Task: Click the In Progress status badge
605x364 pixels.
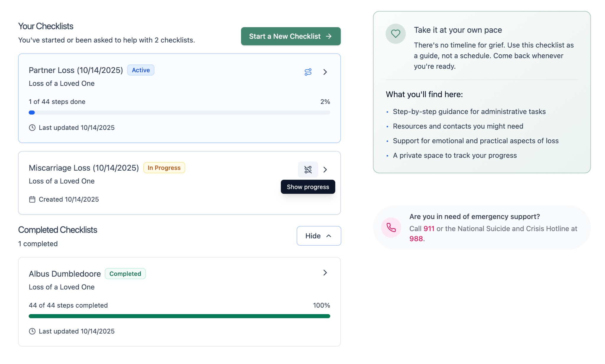Action: click(164, 168)
